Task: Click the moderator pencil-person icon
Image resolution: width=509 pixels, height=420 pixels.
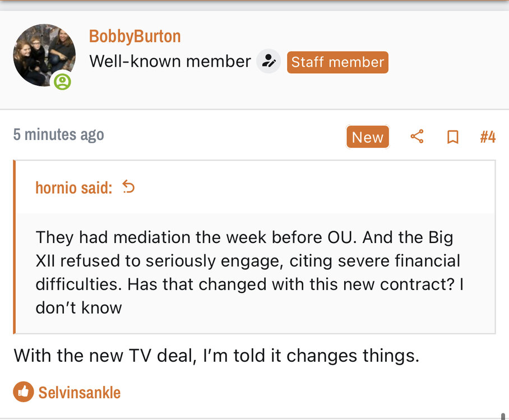Action: (269, 62)
